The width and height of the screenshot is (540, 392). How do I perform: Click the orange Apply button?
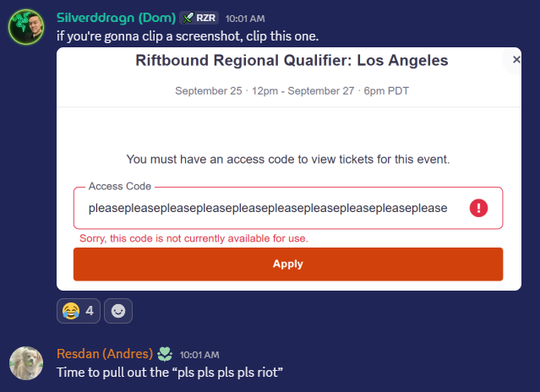click(288, 264)
